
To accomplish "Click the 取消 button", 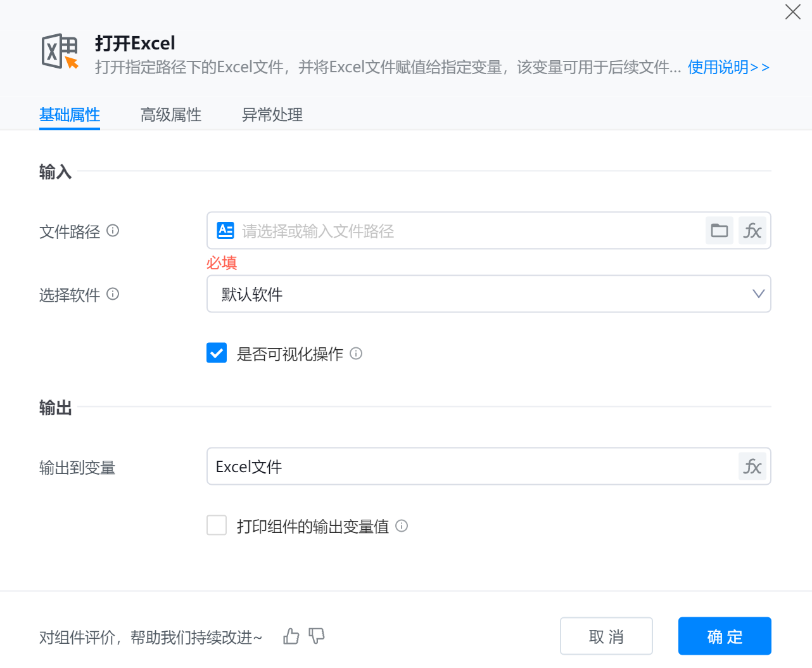I will (606, 636).
